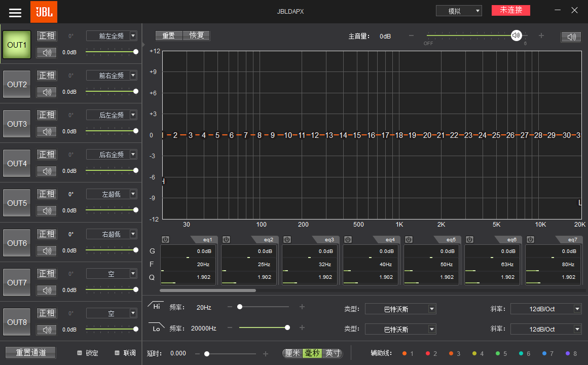Image resolution: width=588 pixels, height=365 pixels.
Task: Select guide line color 5
Action: (x=498, y=353)
